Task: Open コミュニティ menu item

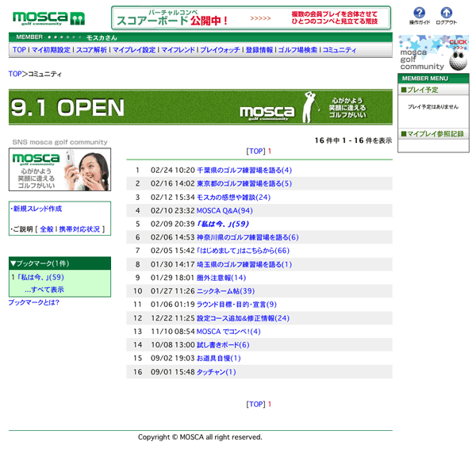Action: pyautogui.click(x=339, y=50)
